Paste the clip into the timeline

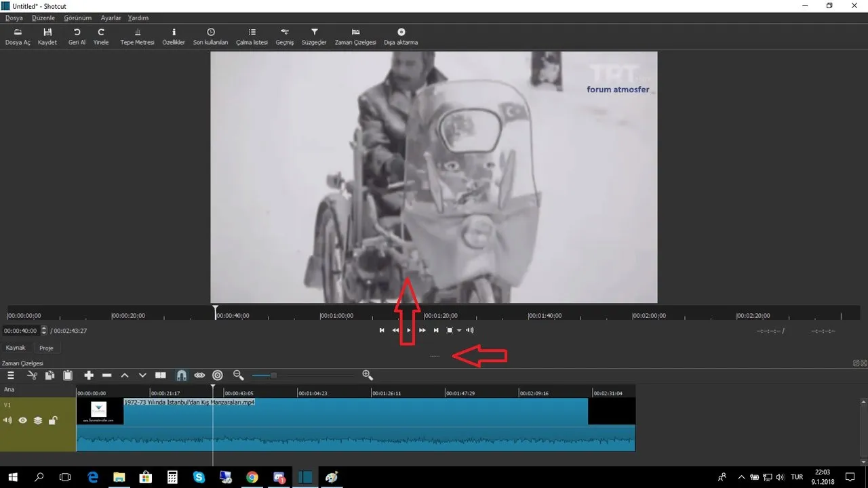coord(68,375)
